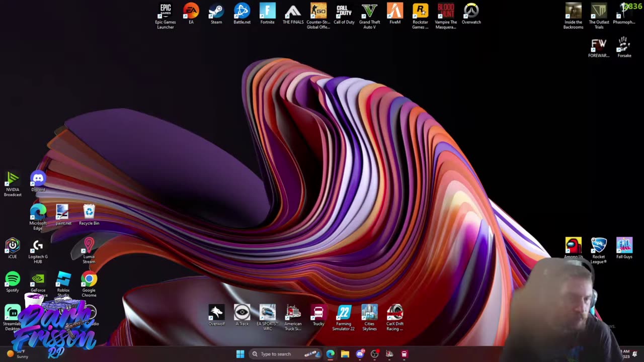
Task: Open Microsoft Edge from the taskbar
Action: coord(330,354)
